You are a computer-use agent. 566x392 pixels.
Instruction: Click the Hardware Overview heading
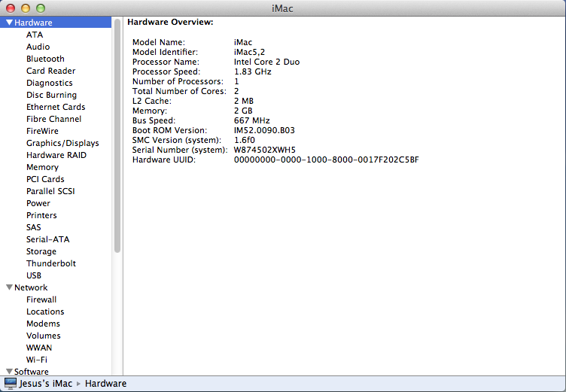click(170, 22)
